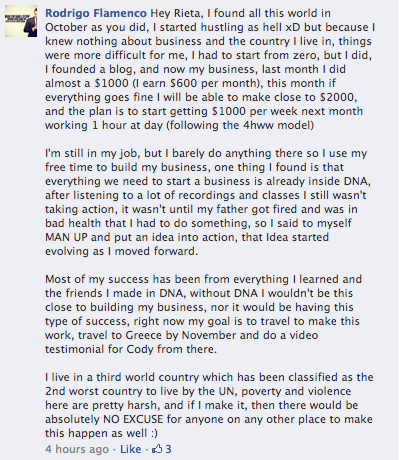Click the paragraph starting 'I'm still in my job'
The height and width of the screenshot is (460, 399).
pos(208,202)
